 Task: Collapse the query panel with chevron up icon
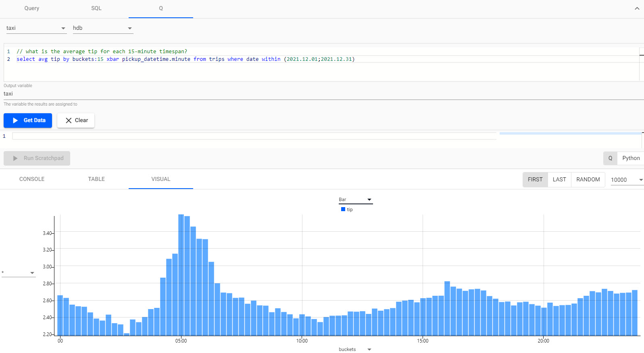[x=637, y=8]
